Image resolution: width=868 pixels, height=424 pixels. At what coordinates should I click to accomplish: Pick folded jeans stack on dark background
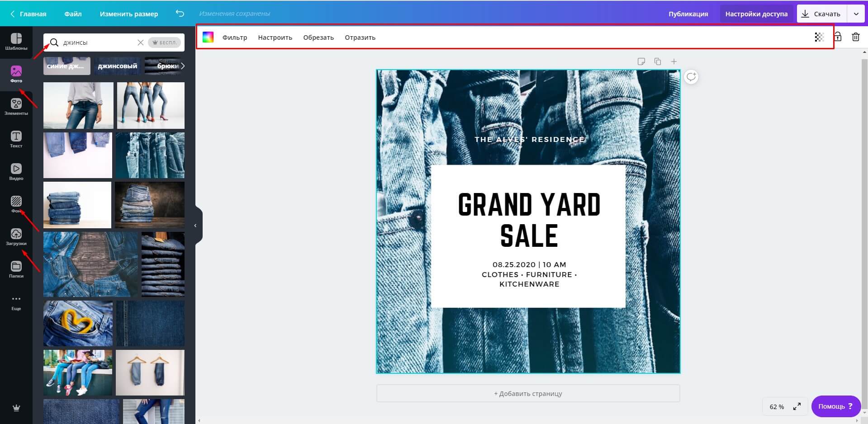[x=150, y=205]
